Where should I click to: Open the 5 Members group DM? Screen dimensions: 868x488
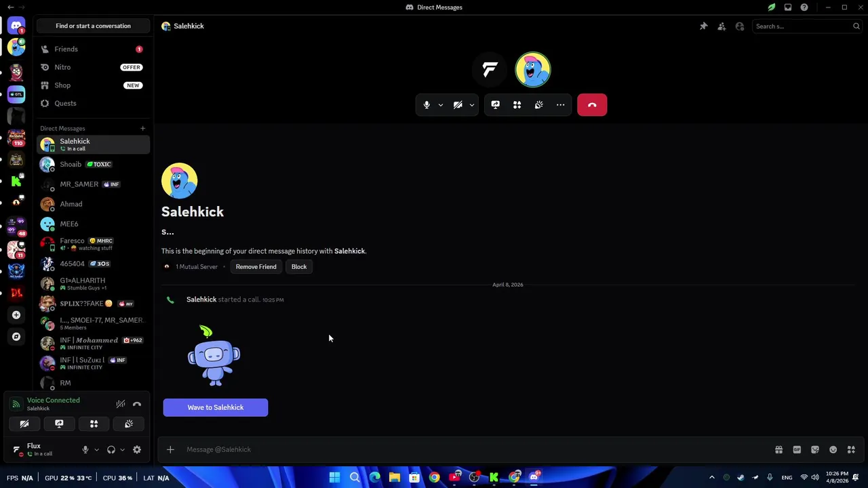pyautogui.click(x=94, y=323)
